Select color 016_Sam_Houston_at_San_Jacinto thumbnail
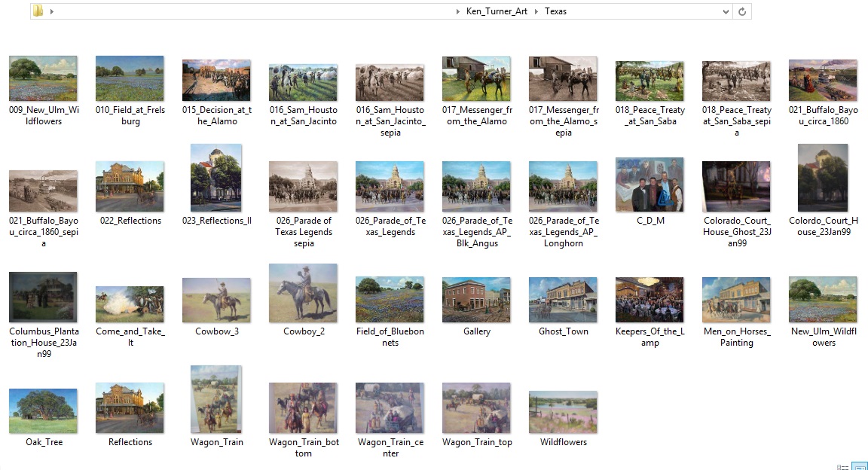This screenshot has width=868, height=470. point(303,83)
